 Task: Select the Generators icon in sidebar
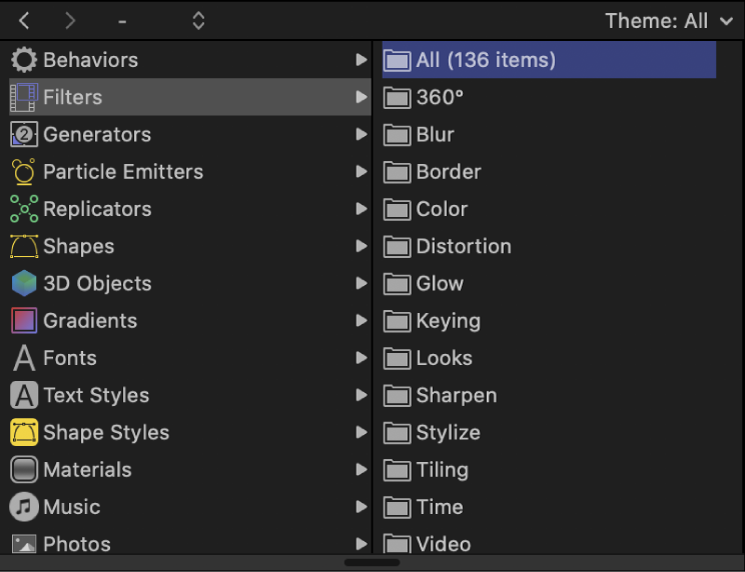(24, 135)
